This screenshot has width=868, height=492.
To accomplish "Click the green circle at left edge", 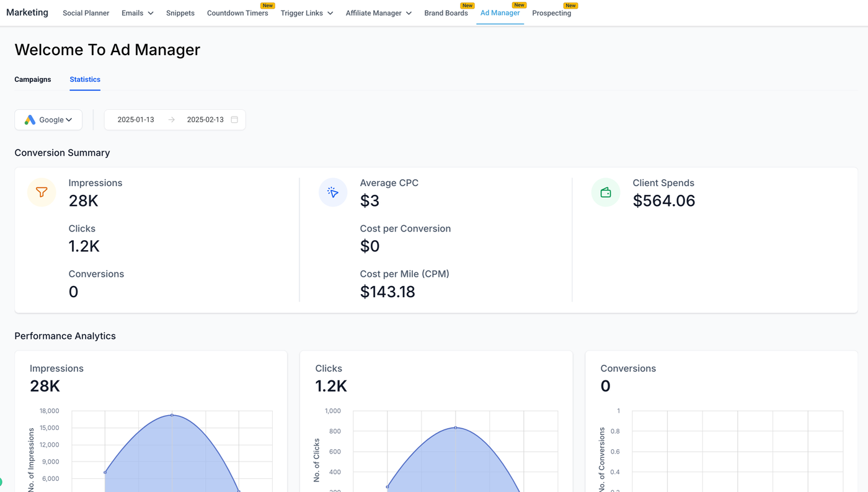I will coord(1,481).
